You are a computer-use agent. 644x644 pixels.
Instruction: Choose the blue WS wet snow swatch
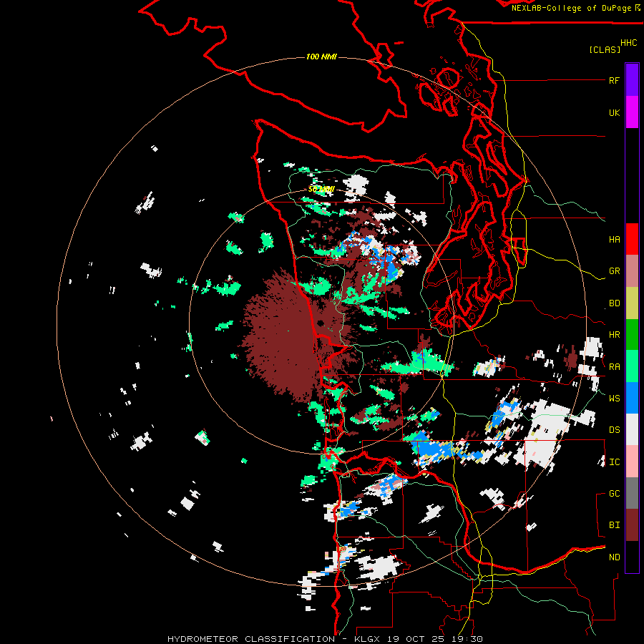[x=632, y=398]
